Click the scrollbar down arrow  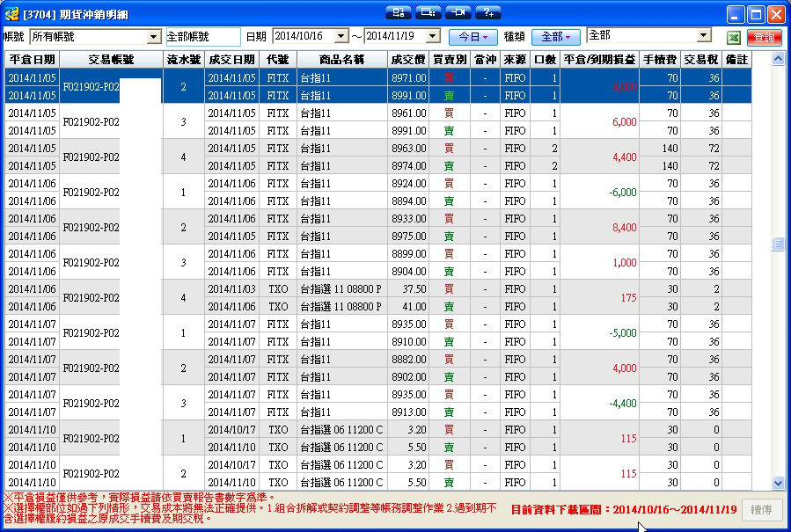click(778, 483)
